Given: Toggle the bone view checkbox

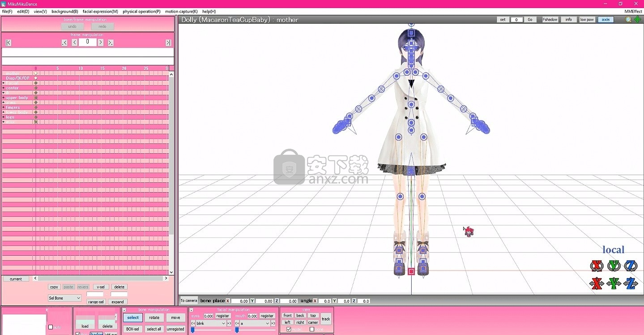Looking at the screenshot, I should pos(312,329).
